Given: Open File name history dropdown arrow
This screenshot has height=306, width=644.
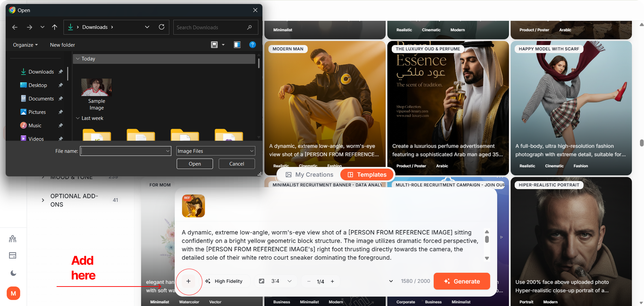Looking at the screenshot, I should (x=168, y=151).
